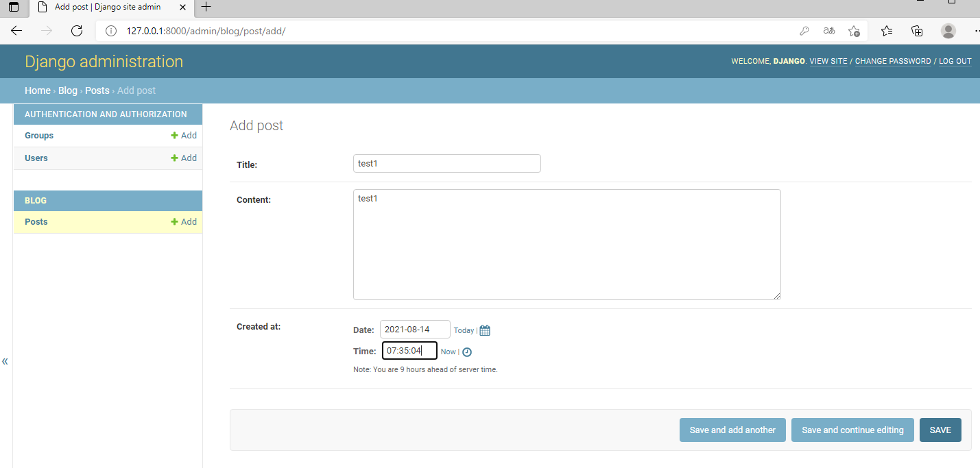Image resolution: width=980 pixels, height=468 pixels.
Task: Open the browser profile avatar
Action: pyautogui.click(x=948, y=31)
